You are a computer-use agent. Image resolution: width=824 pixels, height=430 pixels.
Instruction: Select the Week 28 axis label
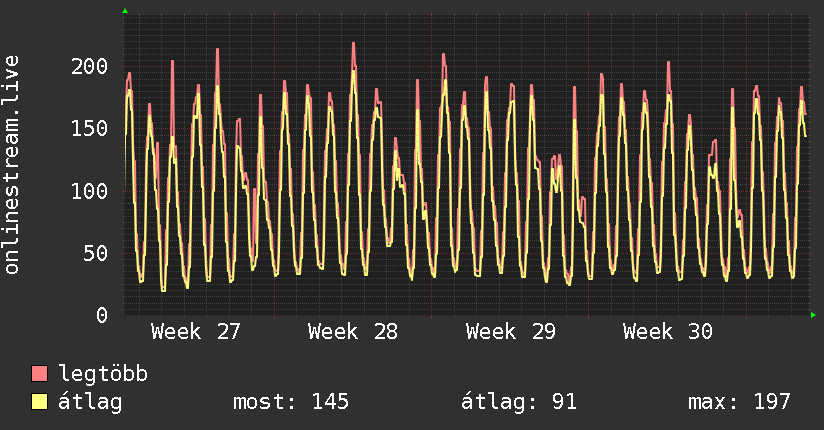click(x=353, y=332)
